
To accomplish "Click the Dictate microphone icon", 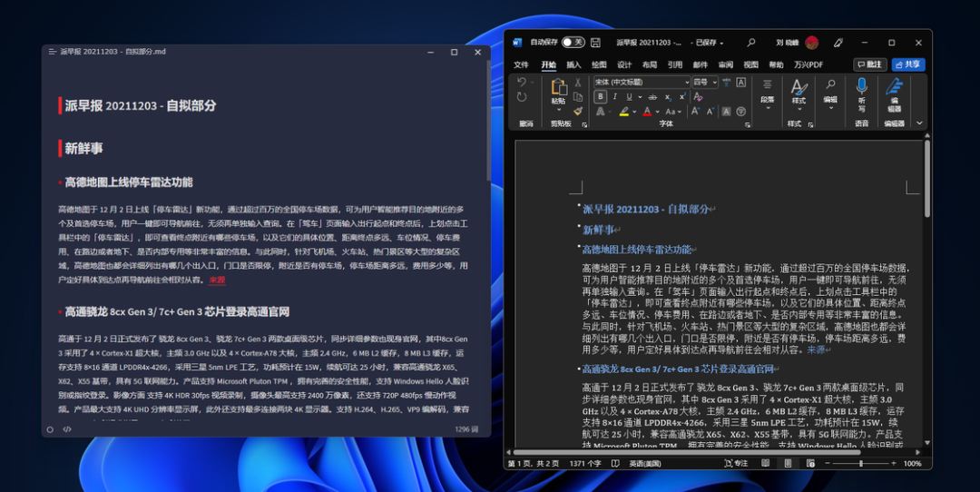I will (x=861, y=88).
